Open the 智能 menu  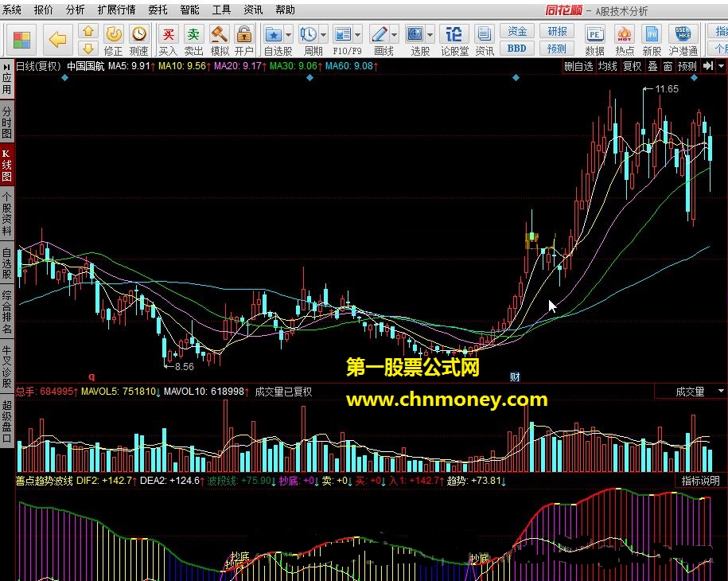(x=189, y=10)
